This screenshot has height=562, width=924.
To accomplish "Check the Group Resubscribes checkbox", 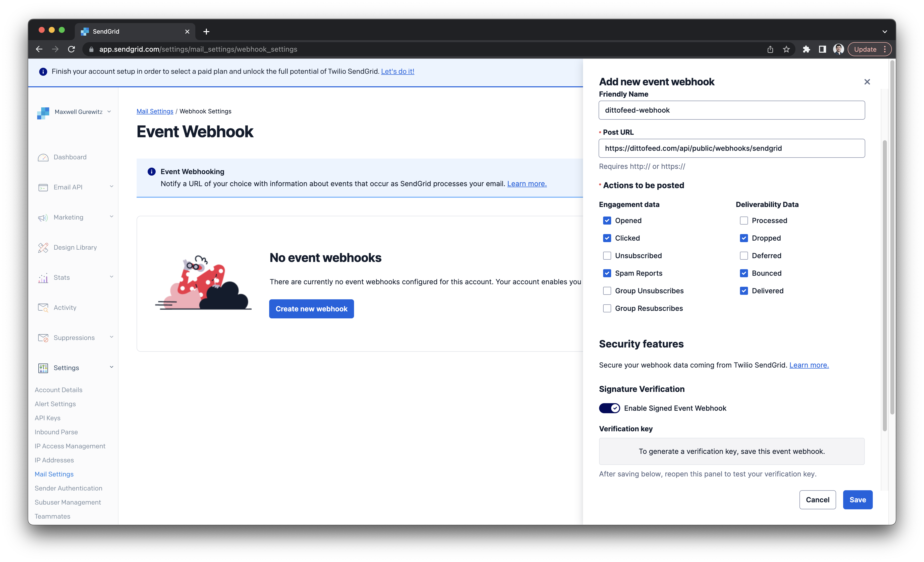I will (607, 309).
